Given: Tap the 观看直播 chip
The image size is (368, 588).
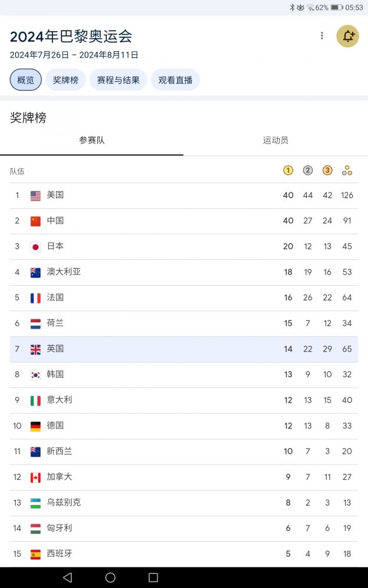Looking at the screenshot, I should (175, 80).
